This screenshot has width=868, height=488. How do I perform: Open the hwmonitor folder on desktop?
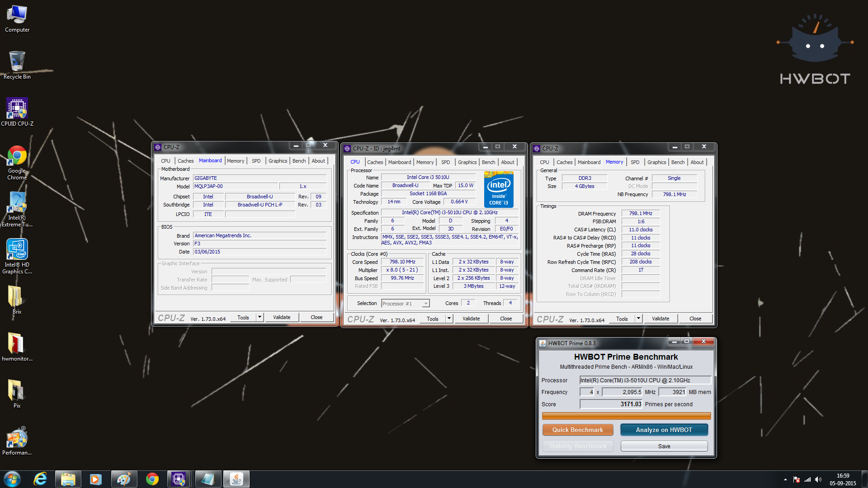pos(17,347)
